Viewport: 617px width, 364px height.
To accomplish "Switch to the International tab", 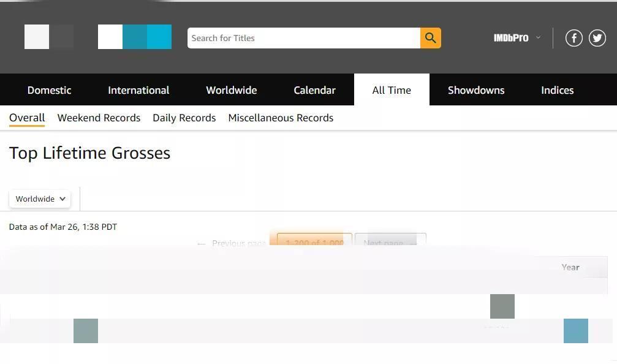I will point(138,90).
